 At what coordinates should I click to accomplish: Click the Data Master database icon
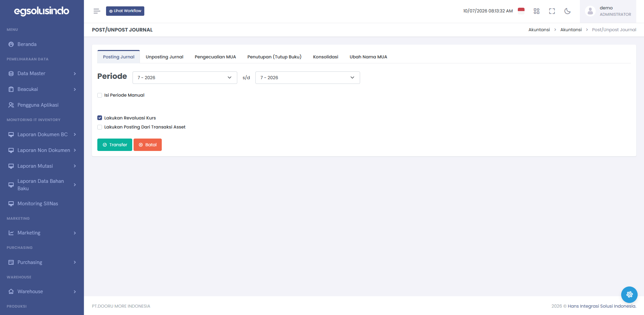coord(11,73)
